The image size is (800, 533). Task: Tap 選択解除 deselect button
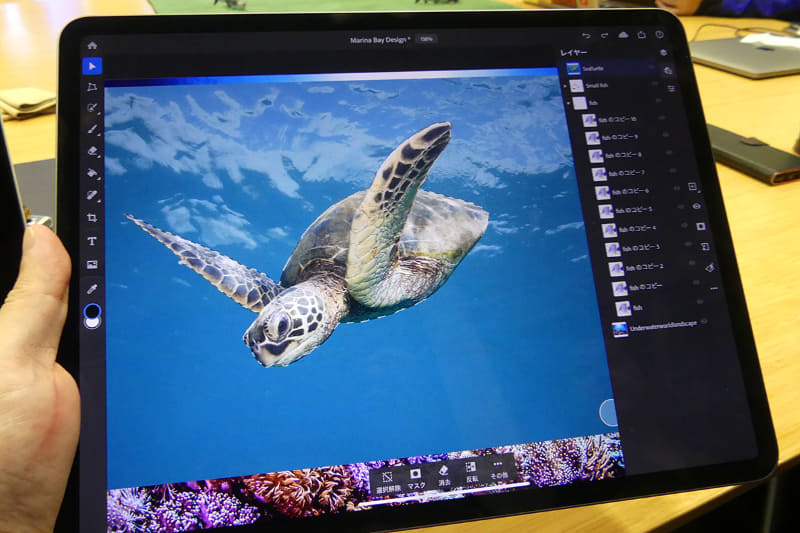388,481
